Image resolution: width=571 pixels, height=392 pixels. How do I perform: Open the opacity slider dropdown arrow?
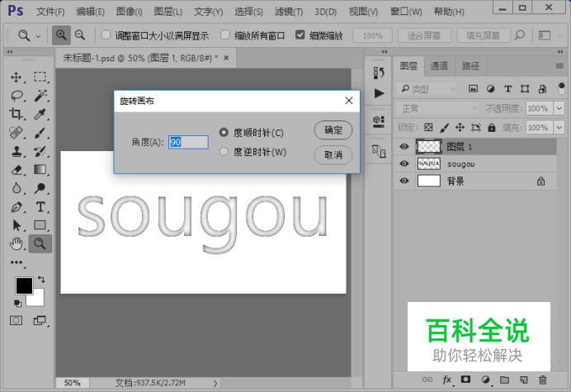[x=559, y=109]
